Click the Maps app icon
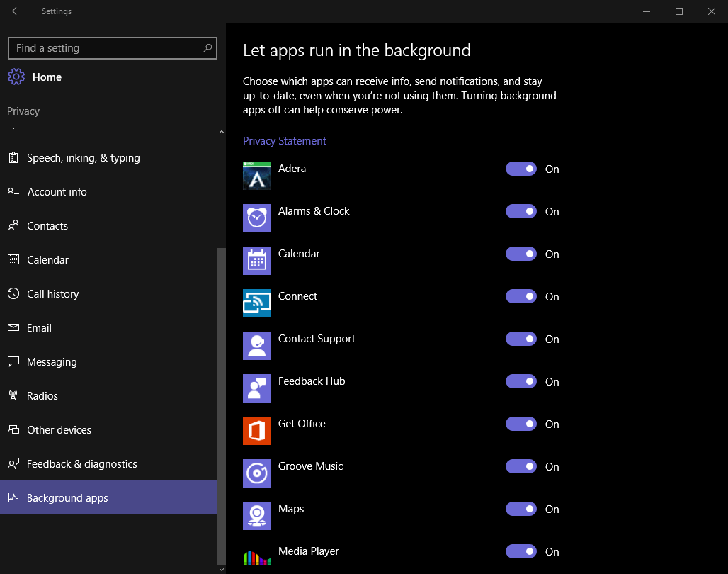Image resolution: width=728 pixels, height=574 pixels. tap(256, 515)
